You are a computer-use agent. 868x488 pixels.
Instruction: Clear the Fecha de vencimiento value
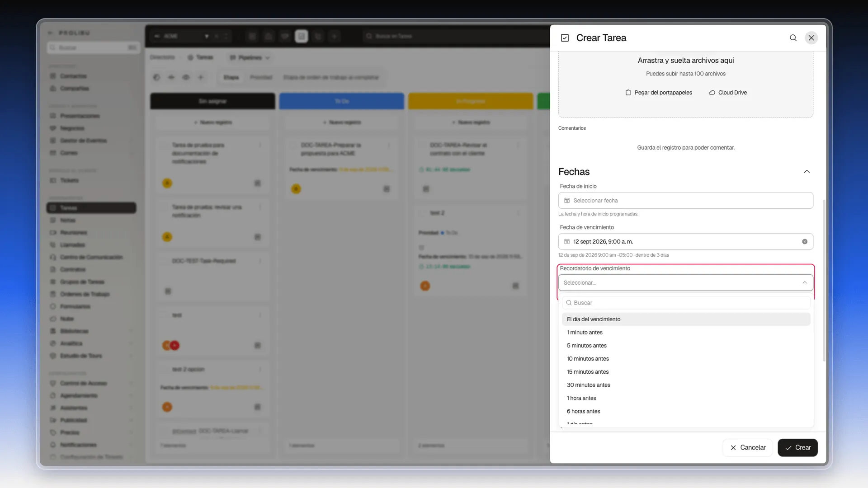[x=805, y=242]
